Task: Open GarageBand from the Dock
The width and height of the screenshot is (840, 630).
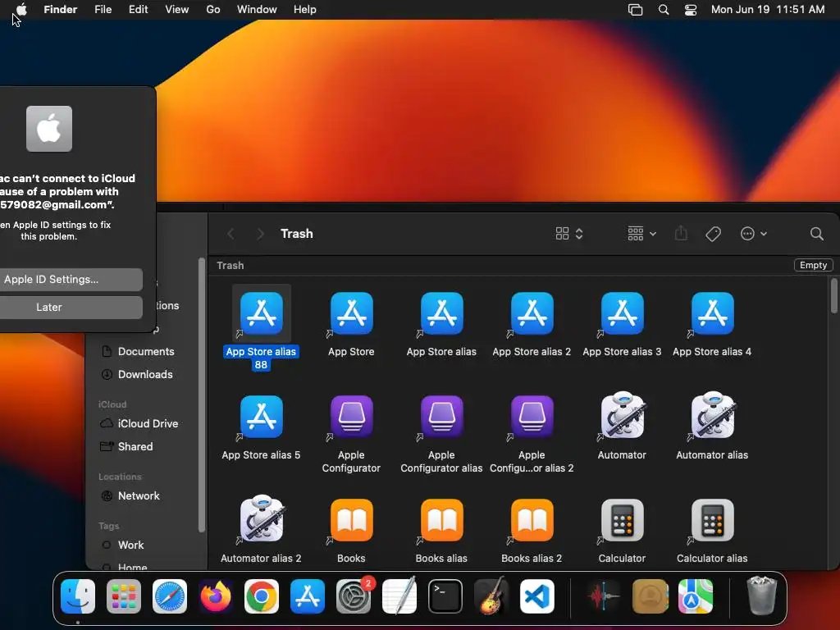Action: pyautogui.click(x=491, y=596)
